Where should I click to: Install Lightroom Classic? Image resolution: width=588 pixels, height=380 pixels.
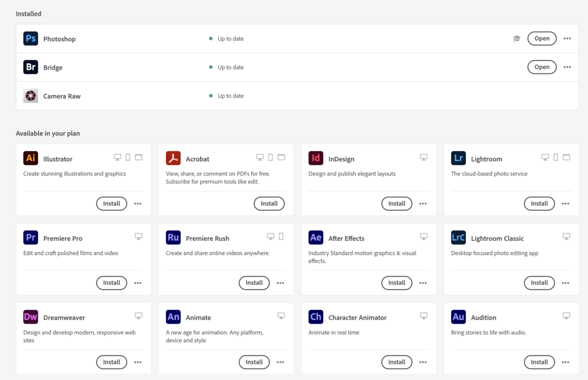(x=539, y=283)
